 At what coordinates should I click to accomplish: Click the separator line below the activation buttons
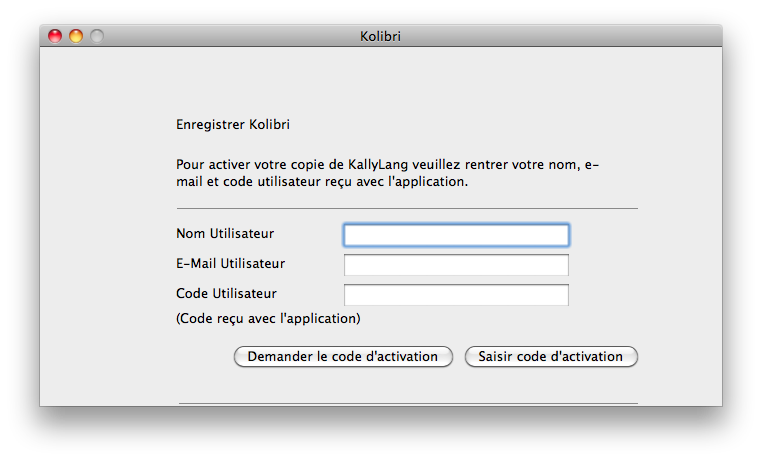pos(408,403)
